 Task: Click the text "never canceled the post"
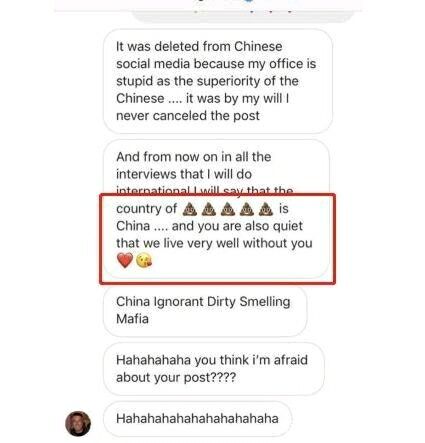click(188, 116)
